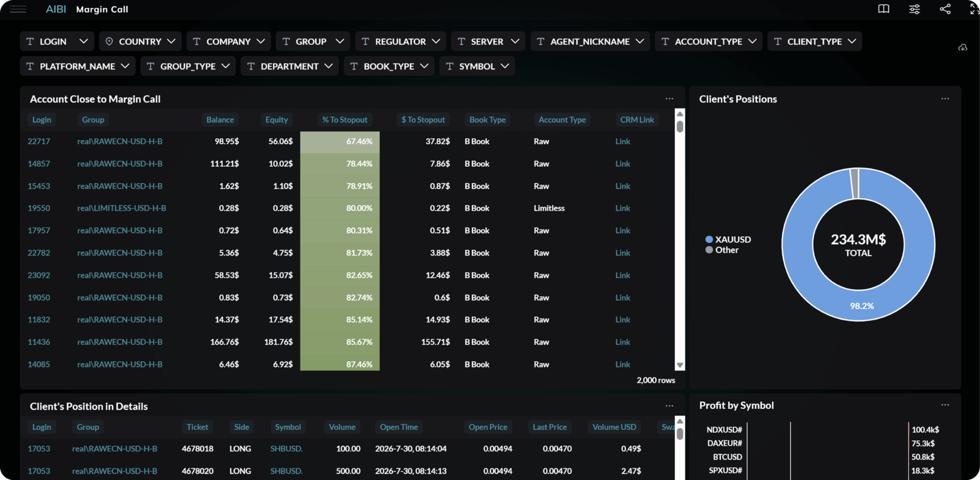Open options menu for Profit by Symbol
The height and width of the screenshot is (480, 980).
pos(945,405)
